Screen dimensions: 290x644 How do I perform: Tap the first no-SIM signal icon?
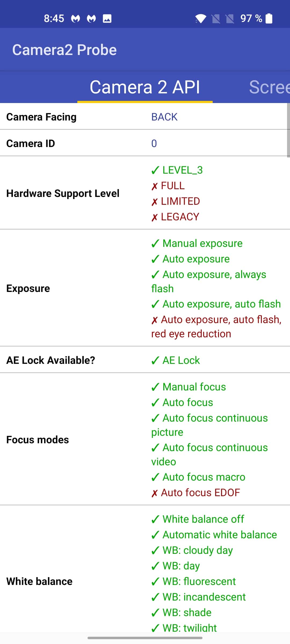pyautogui.click(x=216, y=19)
